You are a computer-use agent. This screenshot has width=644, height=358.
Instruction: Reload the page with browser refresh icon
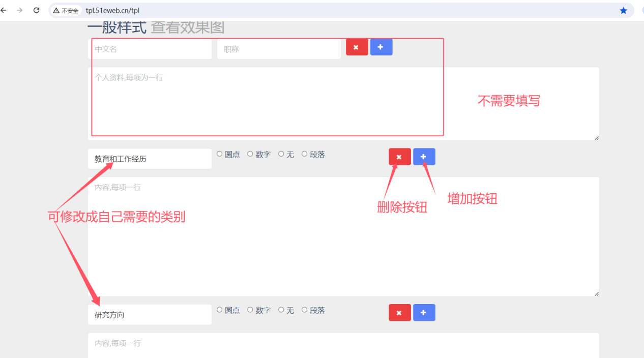tap(36, 10)
